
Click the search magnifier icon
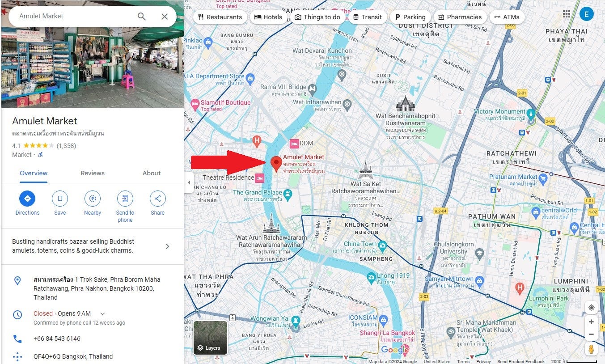[141, 17]
